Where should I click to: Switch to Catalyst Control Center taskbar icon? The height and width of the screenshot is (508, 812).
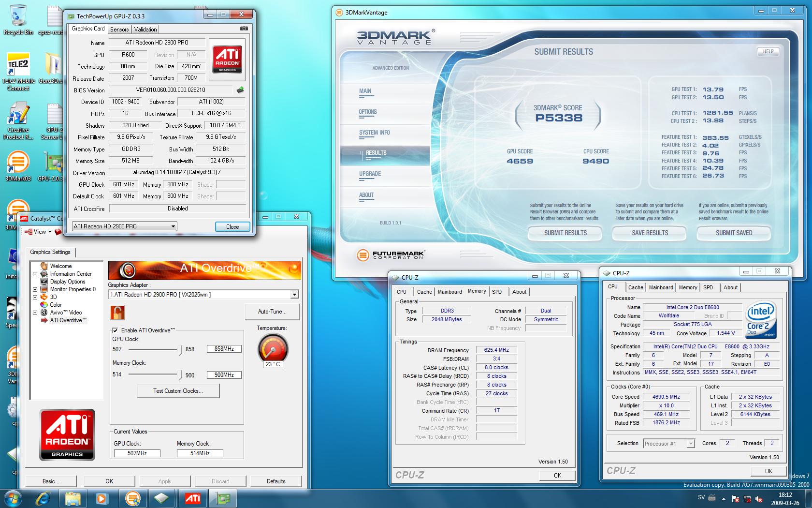(x=192, y=498)
